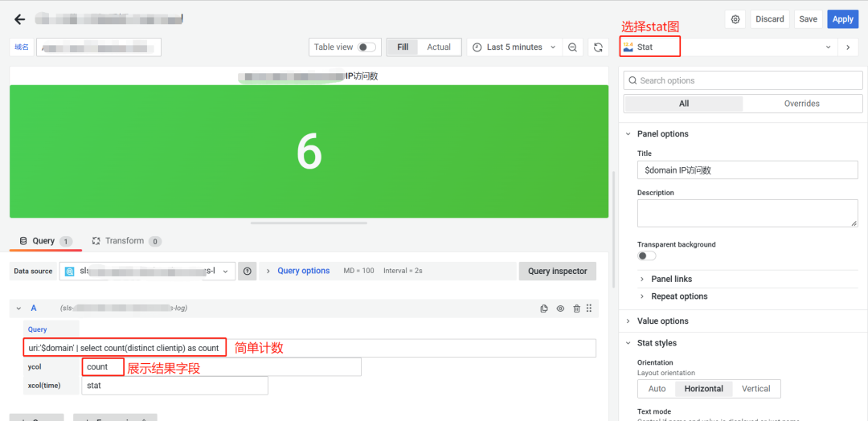The image size is (868, 421).
Task: Set orientation to Auto
Action: [x=657, y=388]
